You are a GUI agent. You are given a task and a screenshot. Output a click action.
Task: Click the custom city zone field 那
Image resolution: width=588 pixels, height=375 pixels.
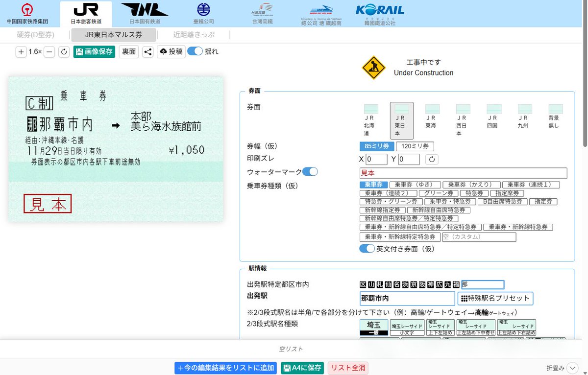tap(483, 284)
